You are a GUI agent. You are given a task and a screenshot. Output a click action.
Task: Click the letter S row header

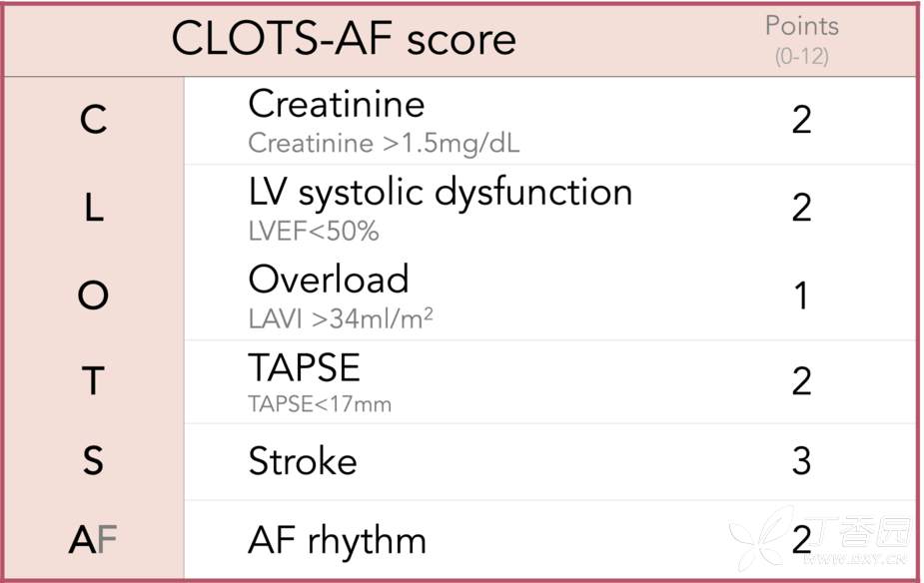[93, 461]
